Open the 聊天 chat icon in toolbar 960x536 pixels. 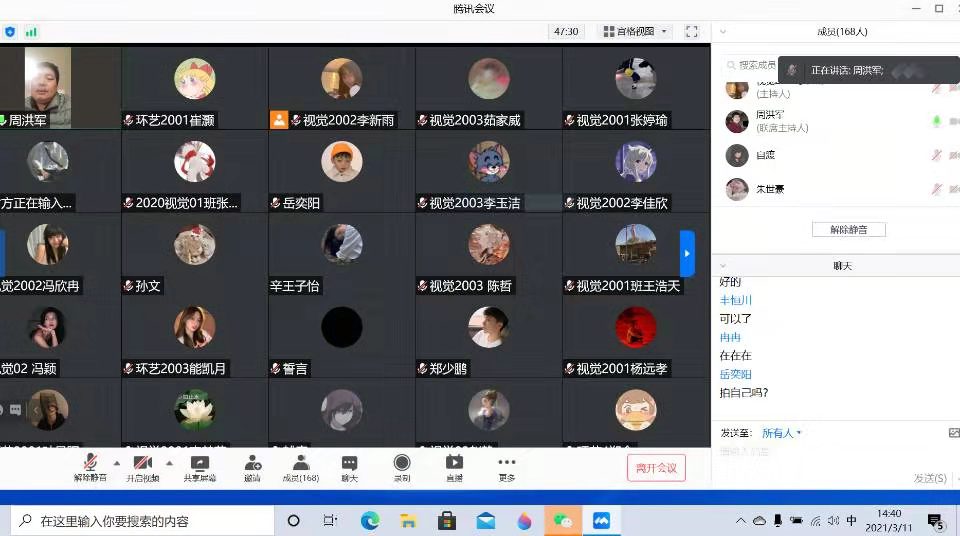(349, 465)
